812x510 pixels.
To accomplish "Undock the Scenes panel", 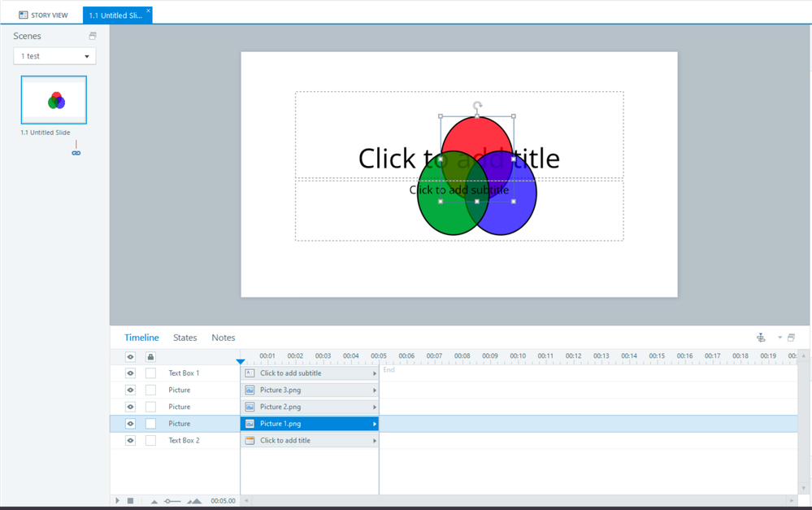I will [x=93, y=36].
